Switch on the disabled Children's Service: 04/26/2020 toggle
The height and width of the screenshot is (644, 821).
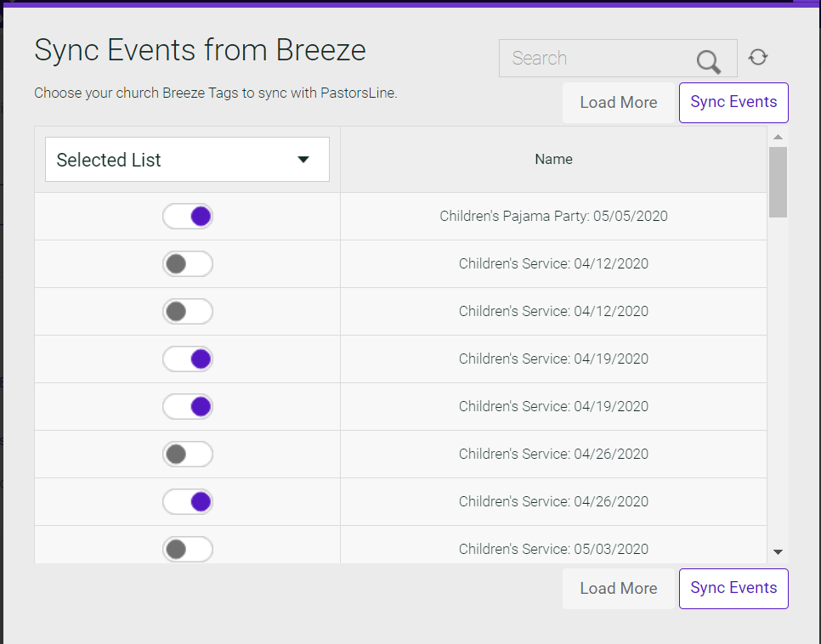pyautogui.click(x=188, y=454)
